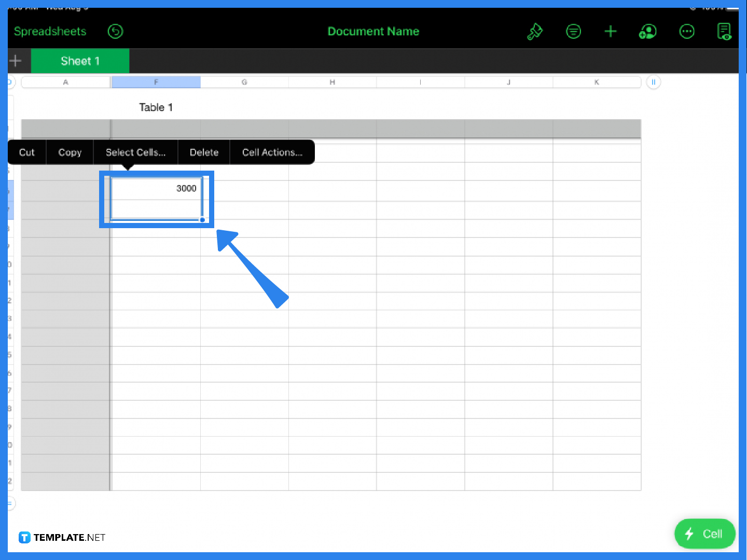Select the cell containing 3000

(x=156, y=189)
